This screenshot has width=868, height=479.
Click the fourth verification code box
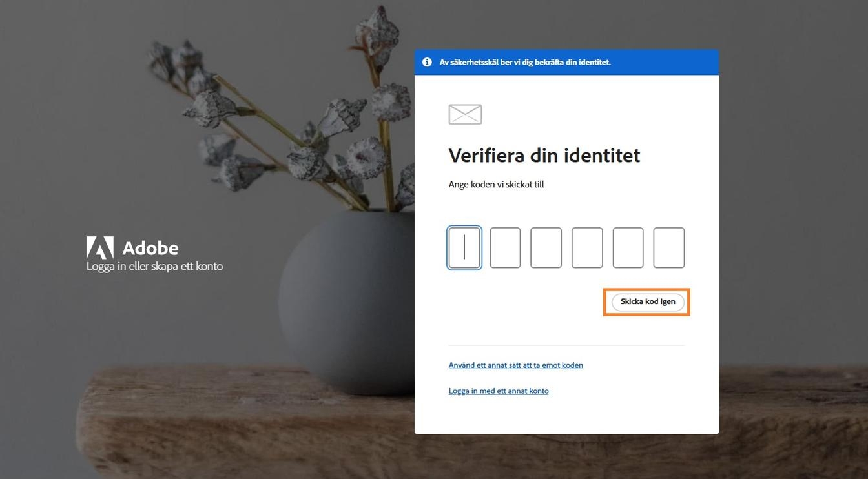point(587,247)
